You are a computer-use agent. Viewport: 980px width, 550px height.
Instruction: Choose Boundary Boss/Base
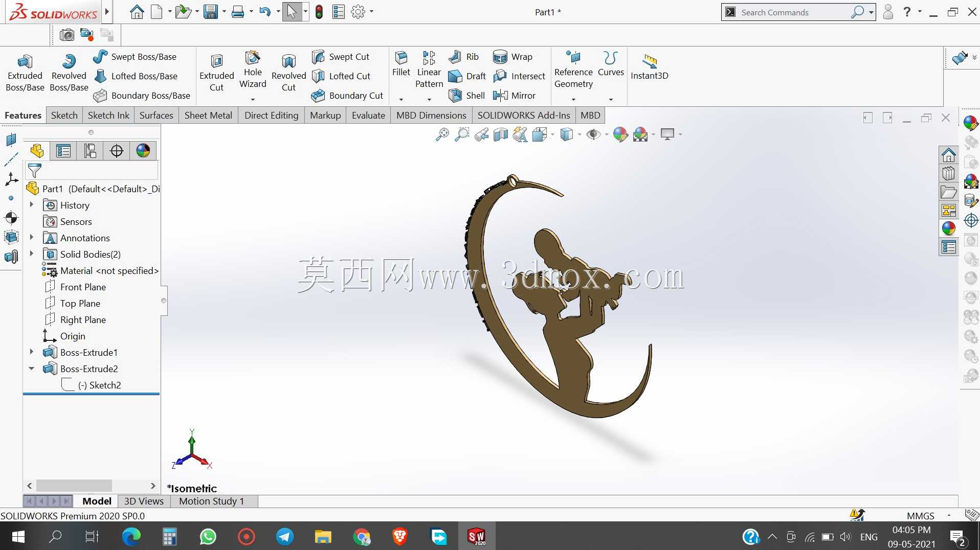142,96
